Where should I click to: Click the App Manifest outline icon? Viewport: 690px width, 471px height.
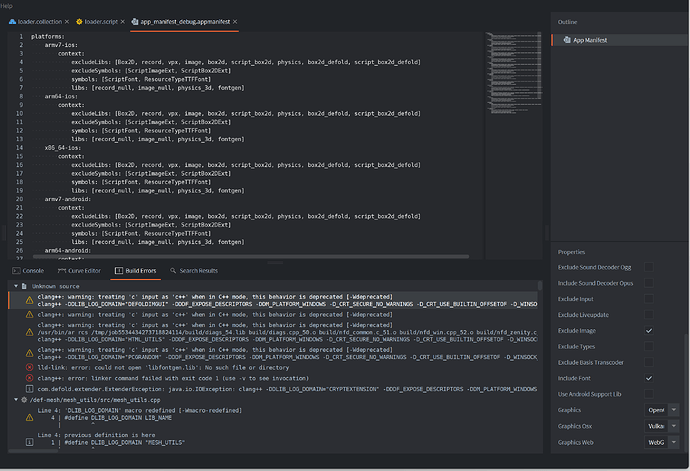click(567, 40)
